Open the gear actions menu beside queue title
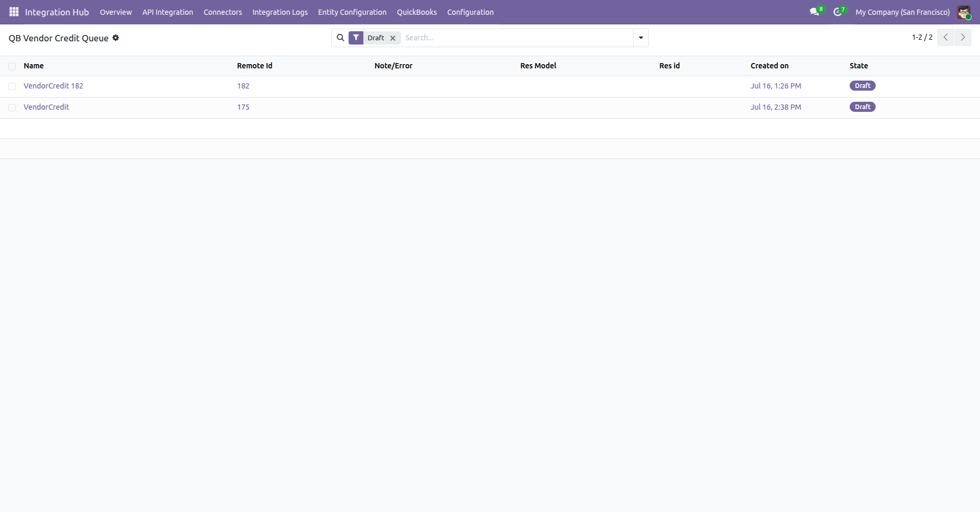980x512 pixels. [x=115, y=38]
